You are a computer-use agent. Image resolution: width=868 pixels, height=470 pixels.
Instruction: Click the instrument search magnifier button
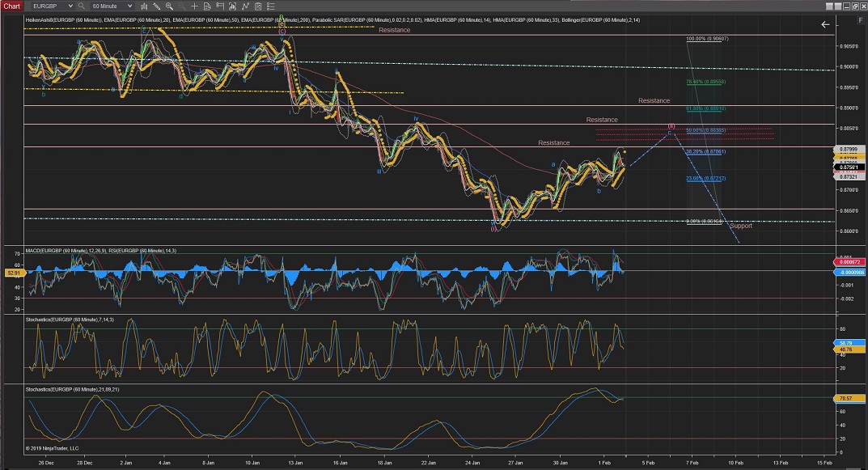[x=81, y=6]
